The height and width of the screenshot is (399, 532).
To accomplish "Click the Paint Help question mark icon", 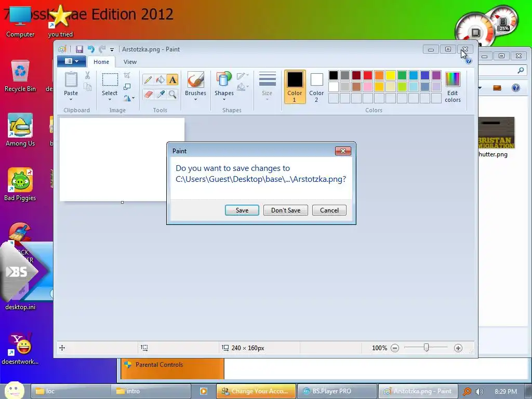I will coord(469,61).
